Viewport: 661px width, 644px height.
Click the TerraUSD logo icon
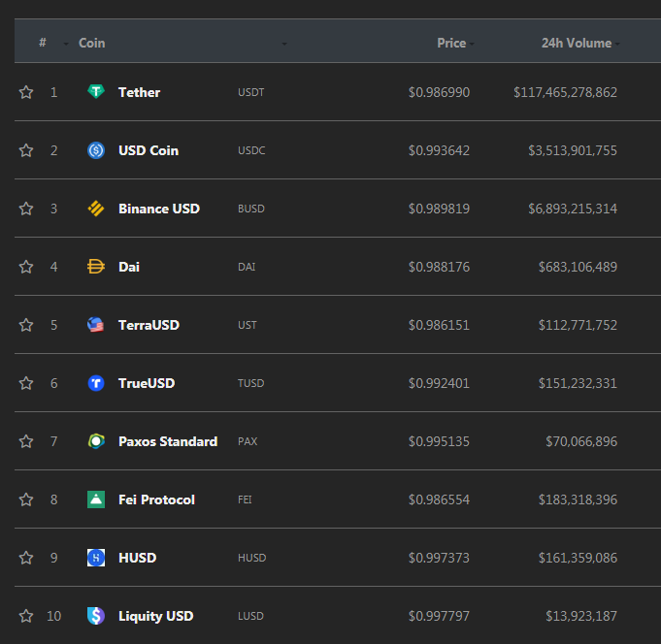pyautogui.click(x=96, y=325)
